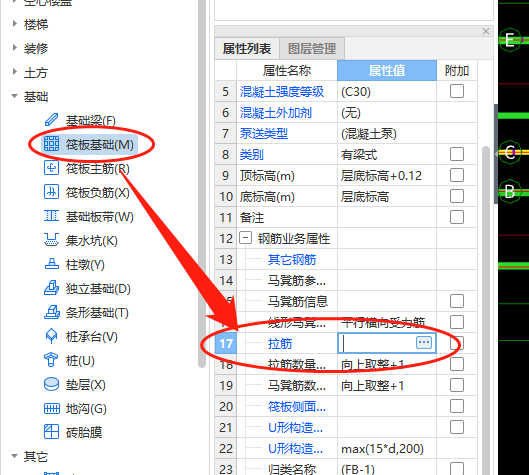Select the 基础梁(F) pencil icon
529x475 pixels.
[51, 120]
